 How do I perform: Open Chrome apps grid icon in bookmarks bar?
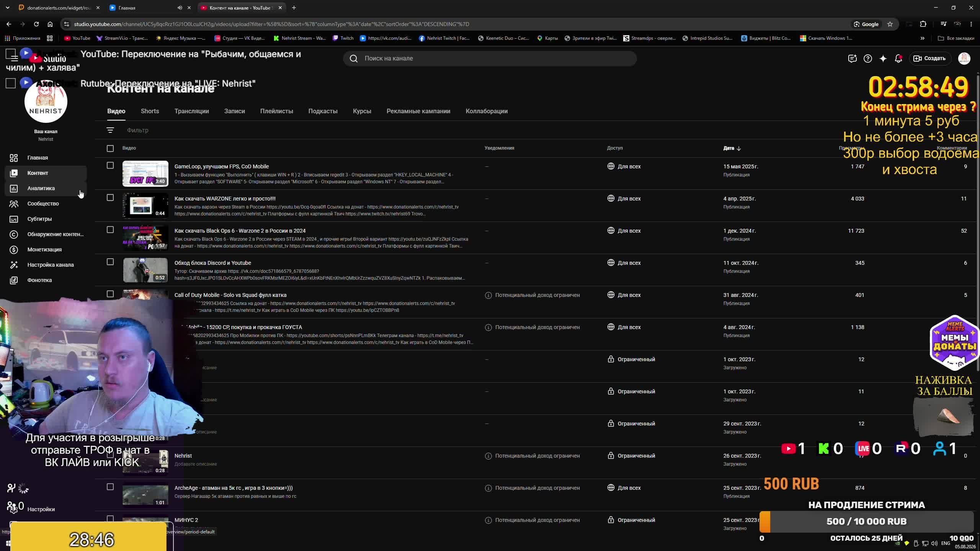(x=50, y=38)
